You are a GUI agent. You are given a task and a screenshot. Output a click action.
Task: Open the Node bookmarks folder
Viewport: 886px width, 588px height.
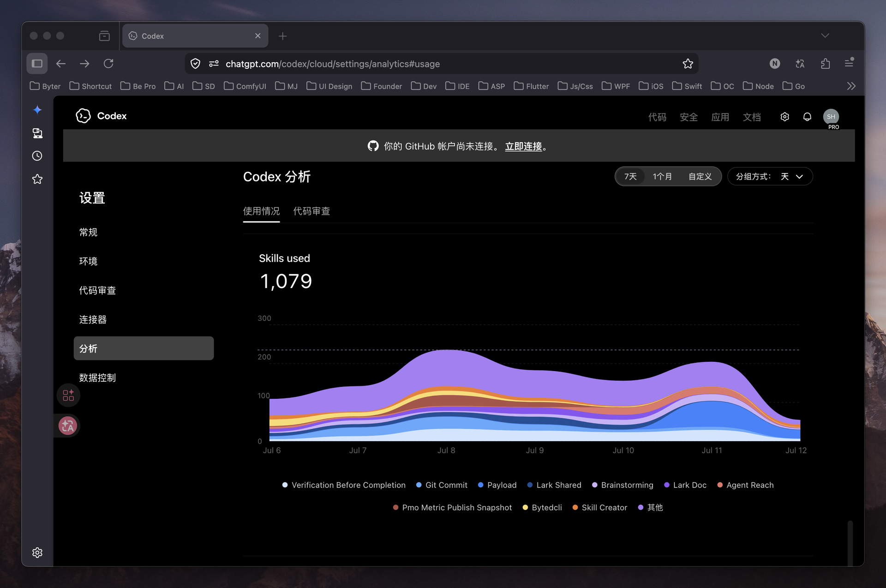click(758, 86)
